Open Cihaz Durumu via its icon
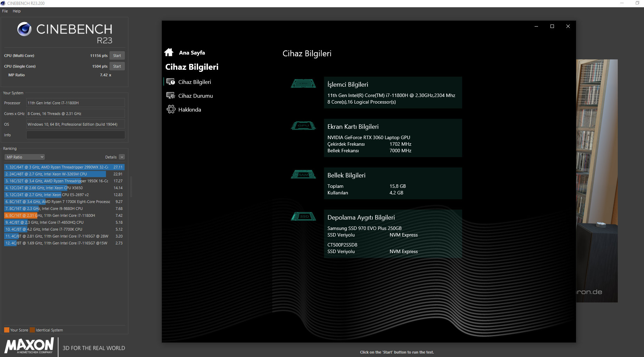This screenshot has height=357, width=644. coord(170,96)
